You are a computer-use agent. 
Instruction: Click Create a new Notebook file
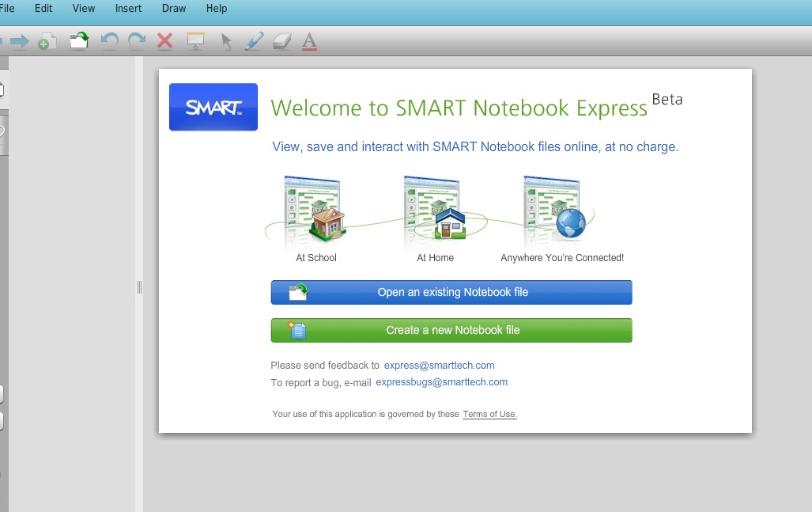pos(451,330)
